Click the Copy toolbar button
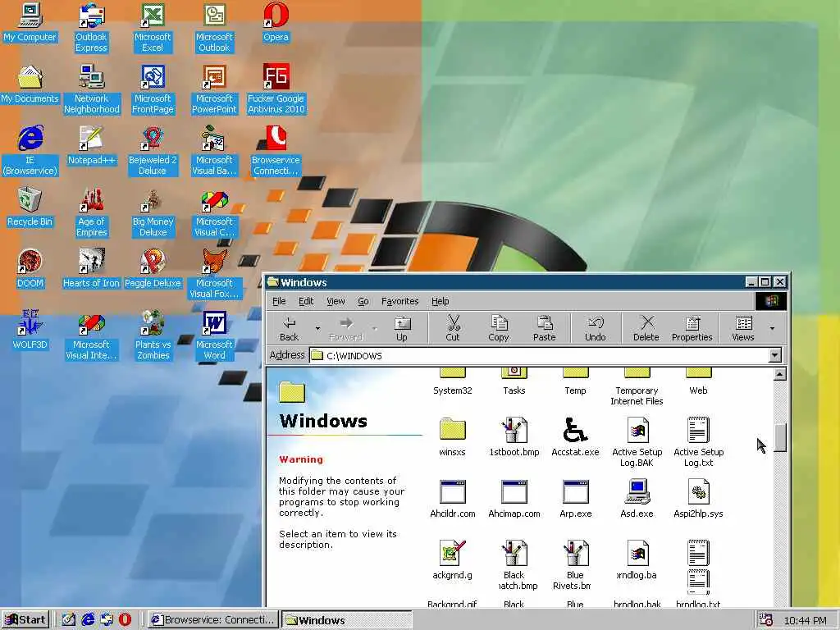Screen dimensions: 840x630 coord(498,328)
